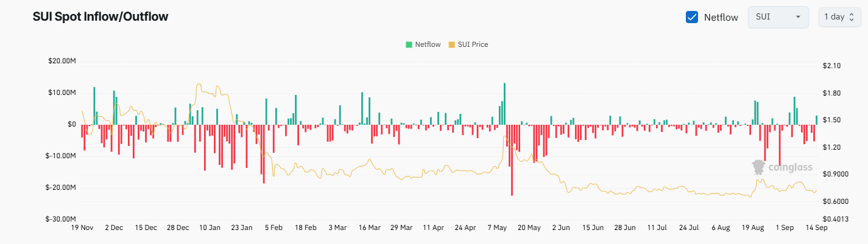This screenshot has width=868, height=244.
Task: Click the 23 Jan date label
Action: [242, 228]
